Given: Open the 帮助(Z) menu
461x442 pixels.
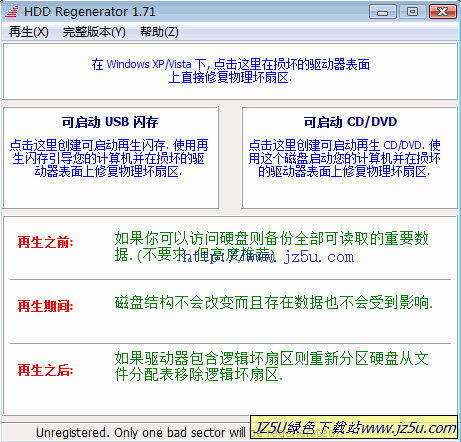Looking at the screenshot, I should (x=159, y=32).
